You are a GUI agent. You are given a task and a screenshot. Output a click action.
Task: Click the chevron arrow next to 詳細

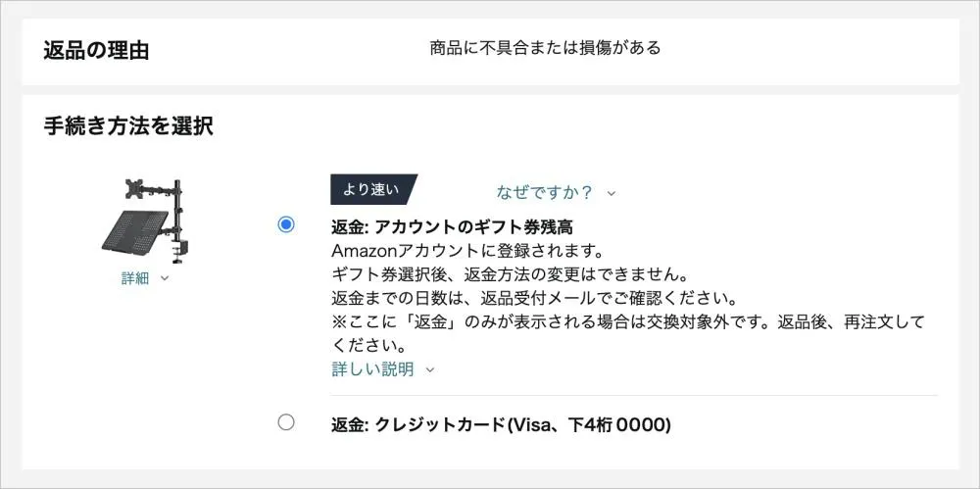[165, 278]
